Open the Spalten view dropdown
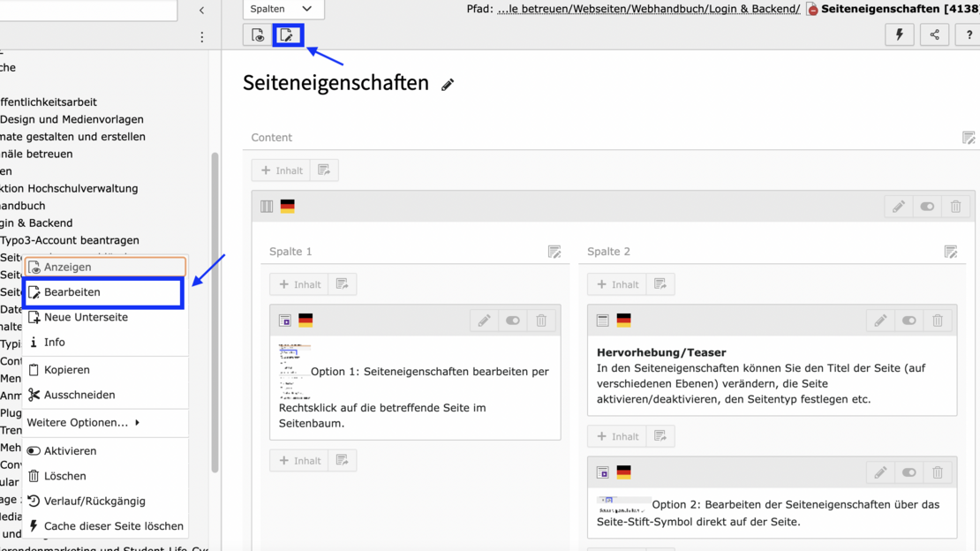 click(x=283, y=9)
